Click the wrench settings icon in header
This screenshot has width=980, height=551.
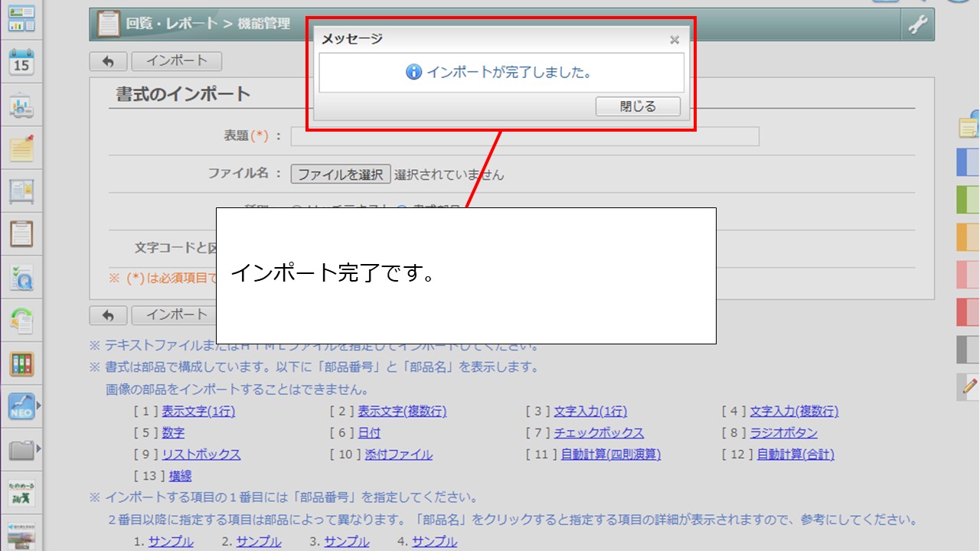coord(917,24)
